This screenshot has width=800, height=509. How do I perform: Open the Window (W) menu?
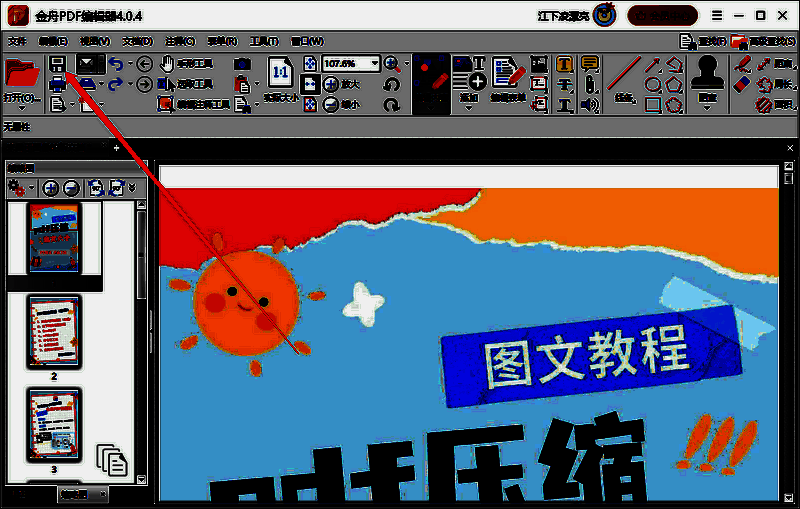coord(307,41)
